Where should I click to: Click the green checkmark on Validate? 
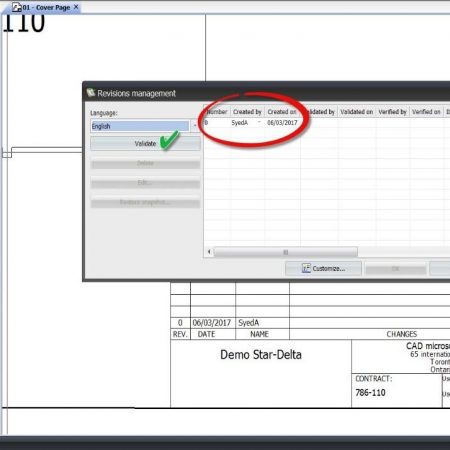(x=170, y=140)
